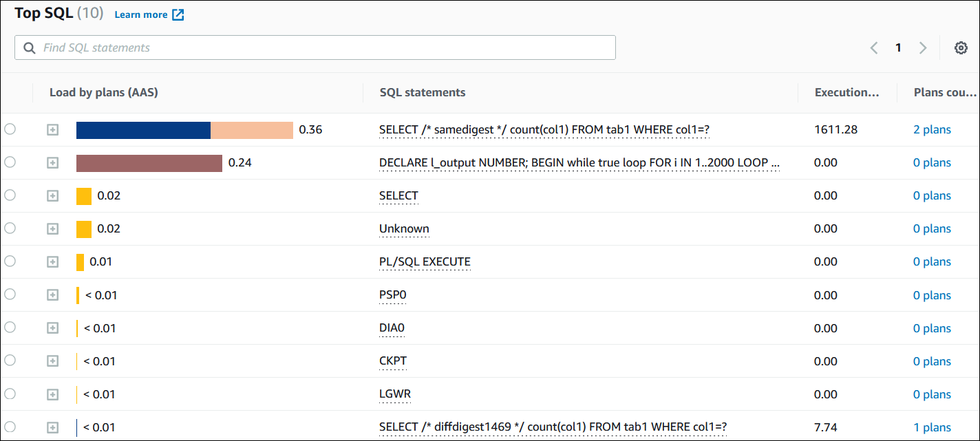Go to the next page arrow
The width and height of the screenshot is (980, 441).
923,47
